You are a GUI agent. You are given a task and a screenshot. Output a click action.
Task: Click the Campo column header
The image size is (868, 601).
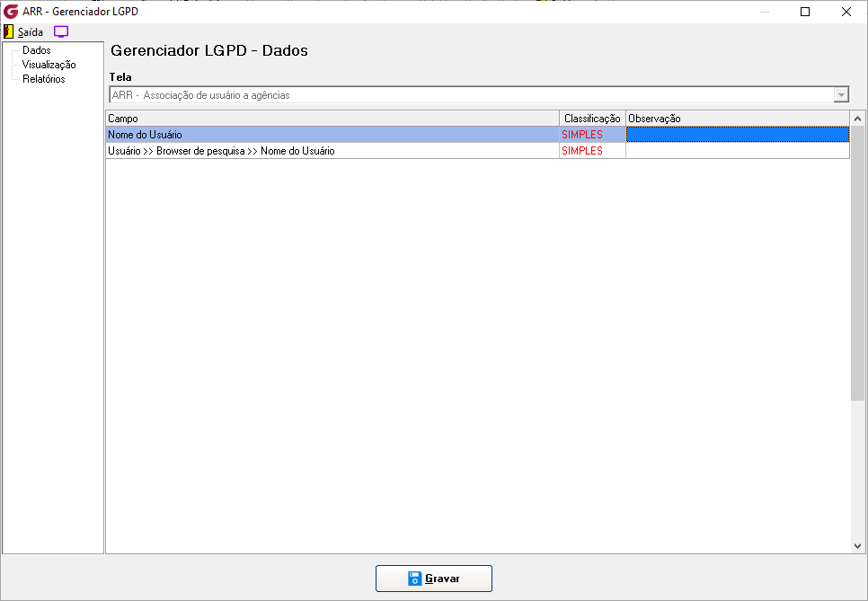point(332,119)
